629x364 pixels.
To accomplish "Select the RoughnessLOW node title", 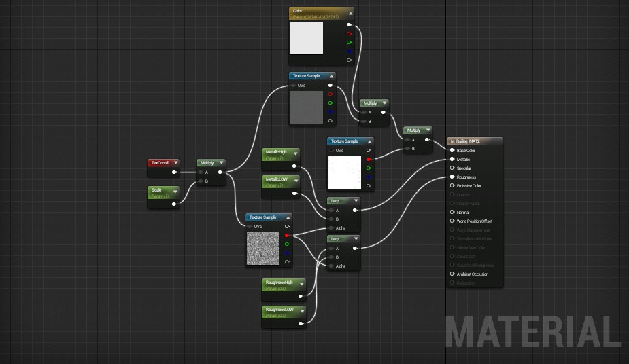I will coord(279,310).
